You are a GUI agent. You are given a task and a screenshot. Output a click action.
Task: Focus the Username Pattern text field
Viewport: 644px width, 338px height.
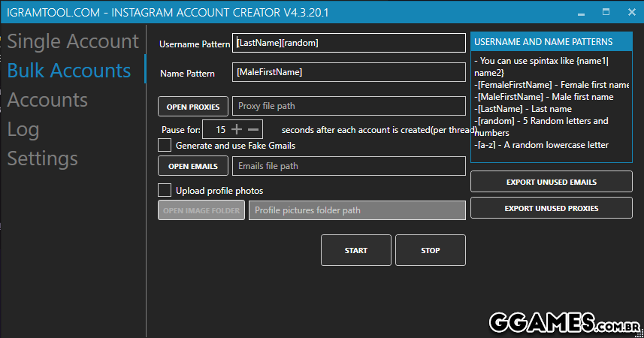(x=349, y=44)
